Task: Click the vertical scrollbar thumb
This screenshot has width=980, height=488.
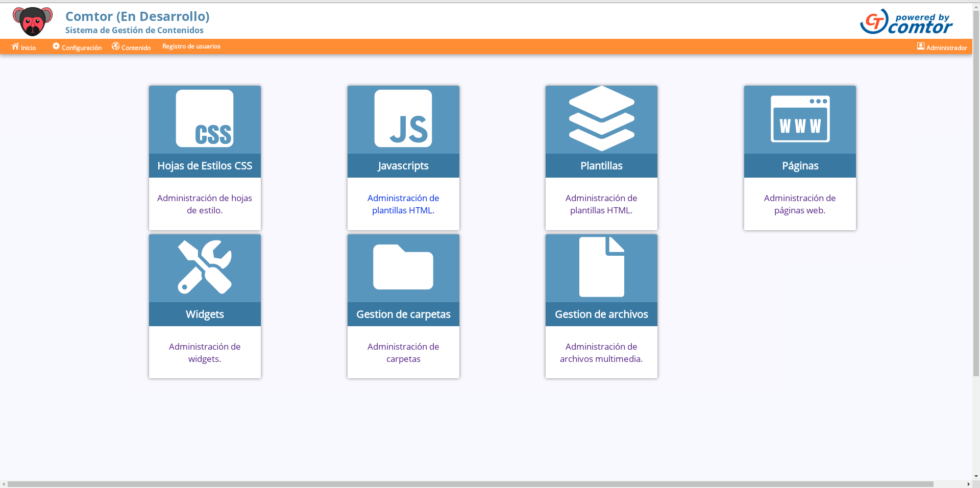Action: (x=976, y=193)
